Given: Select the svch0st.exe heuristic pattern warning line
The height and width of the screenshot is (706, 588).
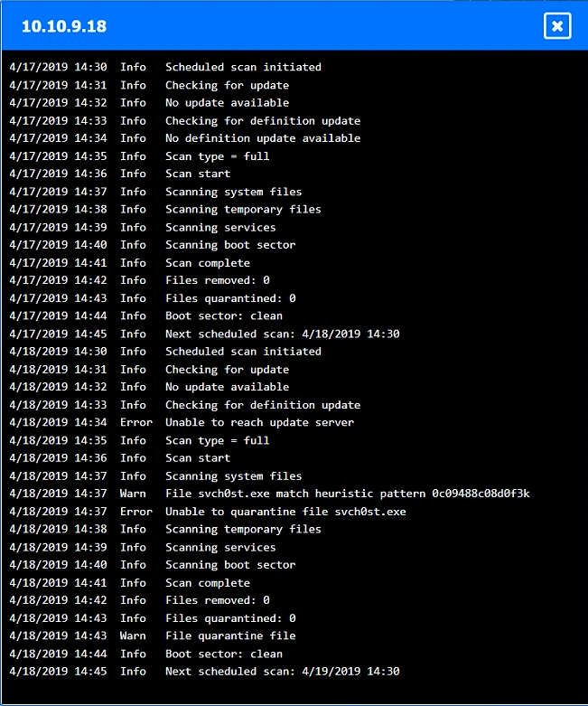Looking at the screenshot, I should [347, 494].
